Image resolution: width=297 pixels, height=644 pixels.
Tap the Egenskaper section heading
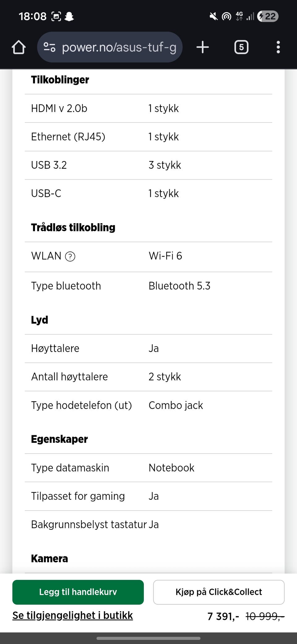tap(59, 439)
